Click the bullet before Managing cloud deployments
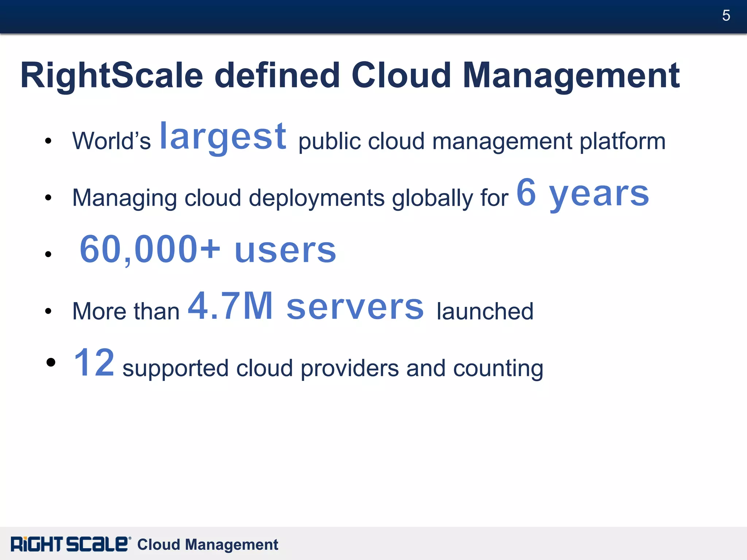Screen dimensions: 747x560 tap(48, 198)
